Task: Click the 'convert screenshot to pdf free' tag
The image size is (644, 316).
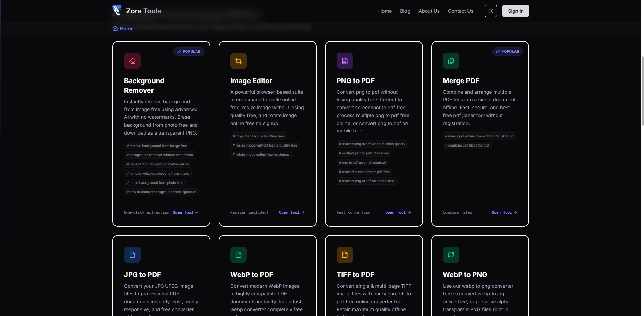Action: 364,172
